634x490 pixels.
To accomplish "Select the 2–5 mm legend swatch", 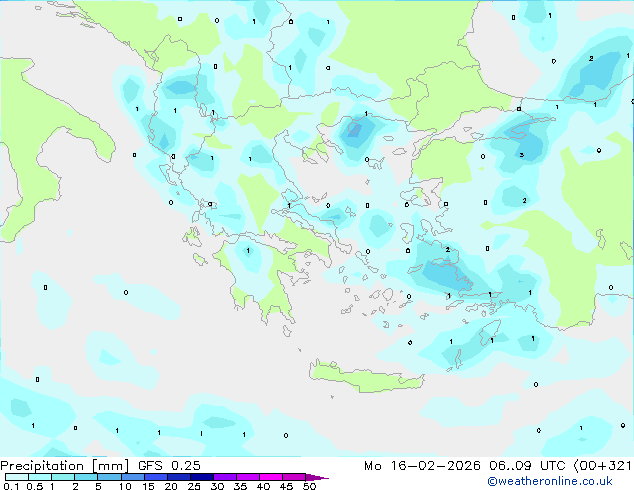I will [x=86, y=477].
